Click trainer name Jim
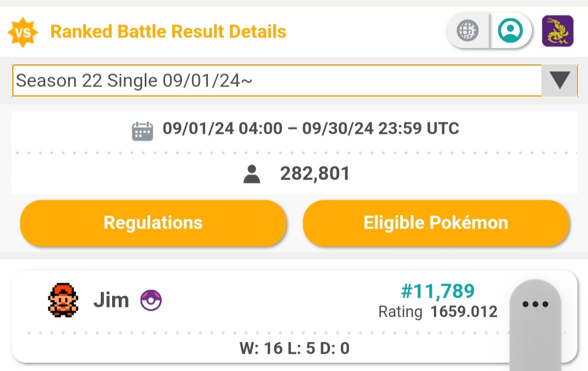Screen dimensions: 588x371 click(111, 300)
